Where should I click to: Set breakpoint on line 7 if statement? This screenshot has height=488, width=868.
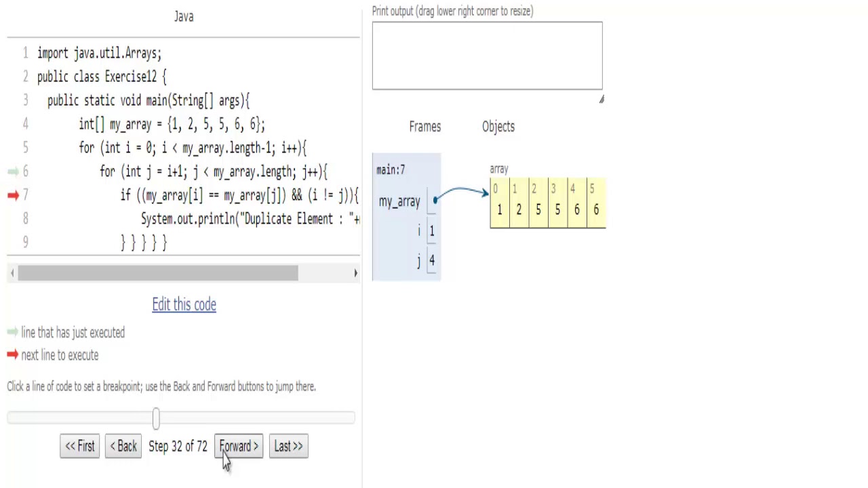239,195
